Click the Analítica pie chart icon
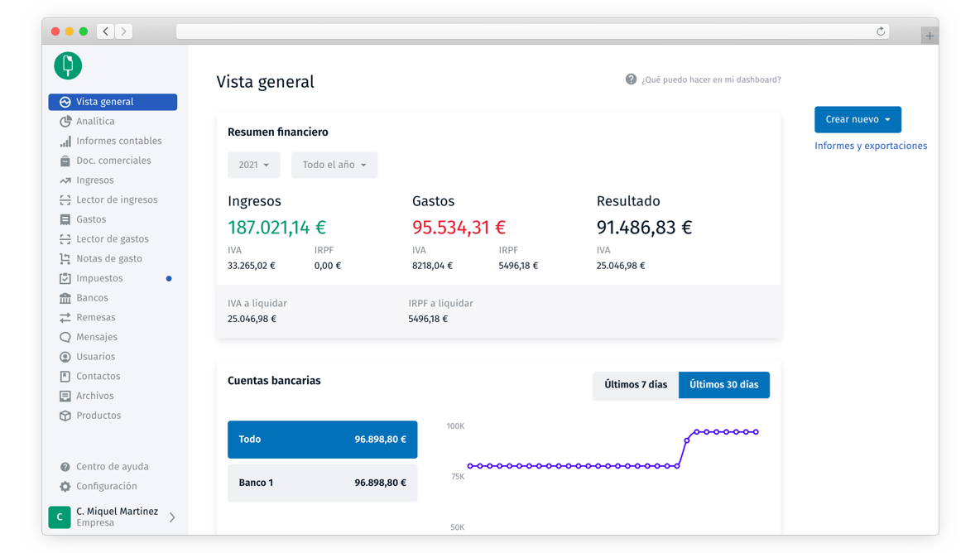 pos(65,122)
